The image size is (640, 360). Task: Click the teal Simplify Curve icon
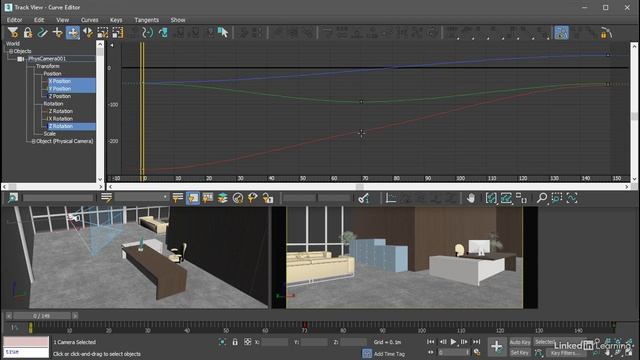(x=163, y=33)
